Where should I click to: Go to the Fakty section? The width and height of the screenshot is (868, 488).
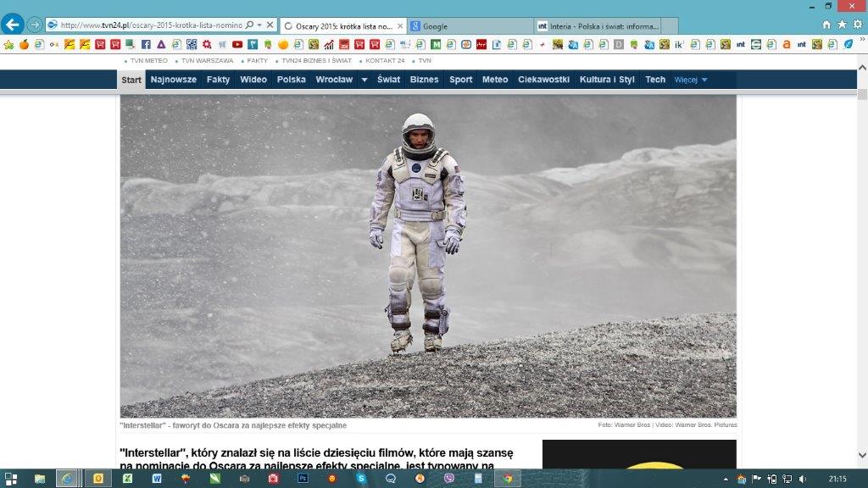(x=218, y=80)
